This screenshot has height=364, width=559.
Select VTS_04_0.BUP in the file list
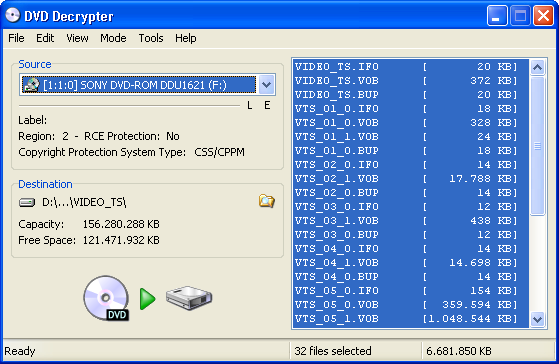tap(410, 277)
